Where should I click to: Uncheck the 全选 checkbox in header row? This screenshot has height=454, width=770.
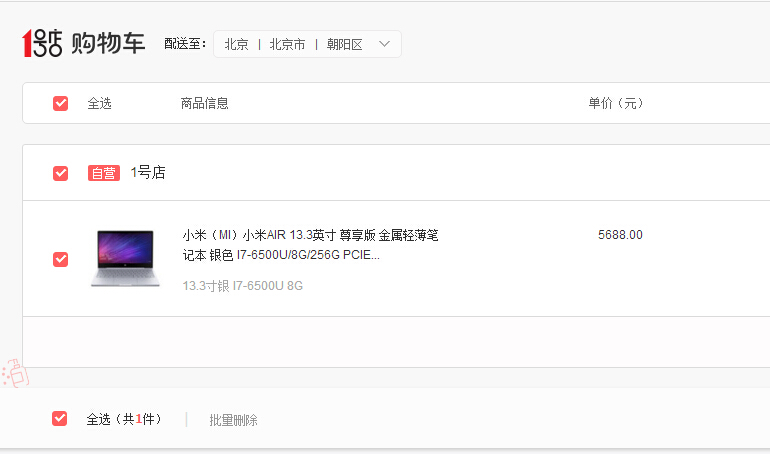click(x=60, y=104)
